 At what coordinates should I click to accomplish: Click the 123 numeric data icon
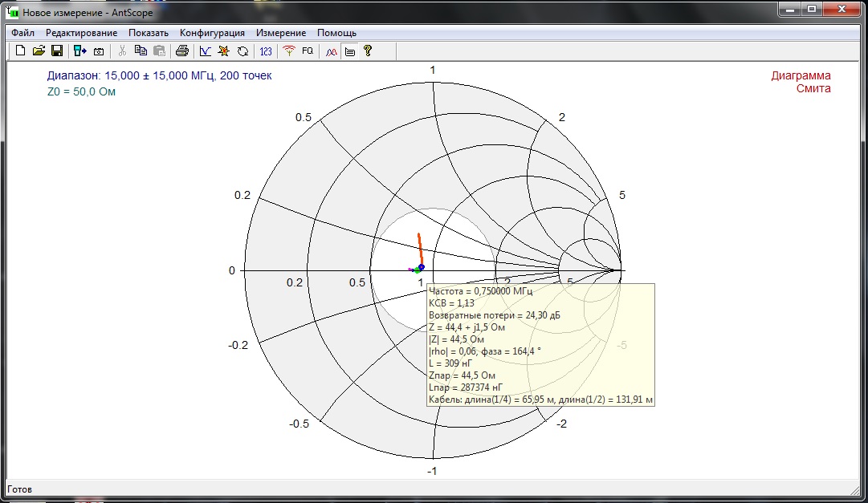[x=266, y=51]
